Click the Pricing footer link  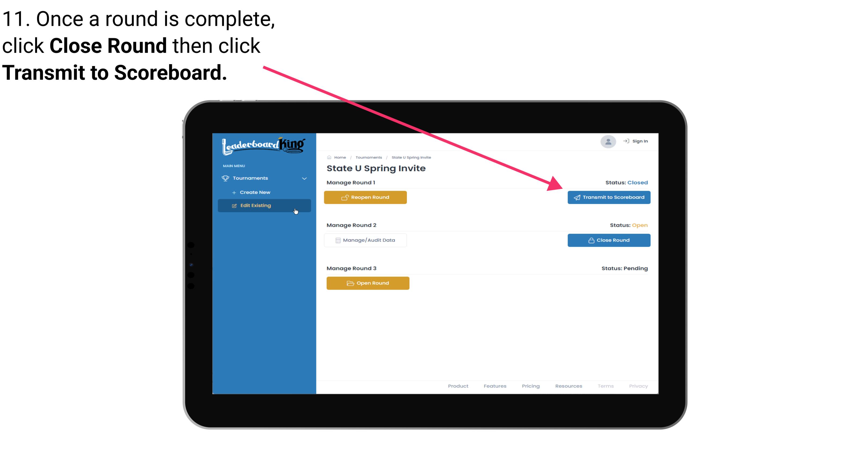[x=530, y=386]
